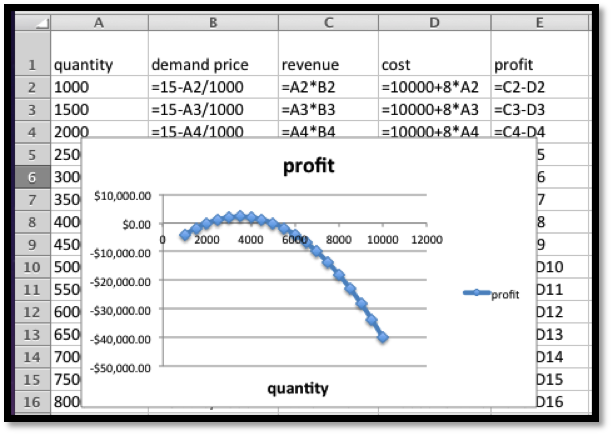Click row 2 header
This screenshot has height=435, width=612.
coord(30,87)
